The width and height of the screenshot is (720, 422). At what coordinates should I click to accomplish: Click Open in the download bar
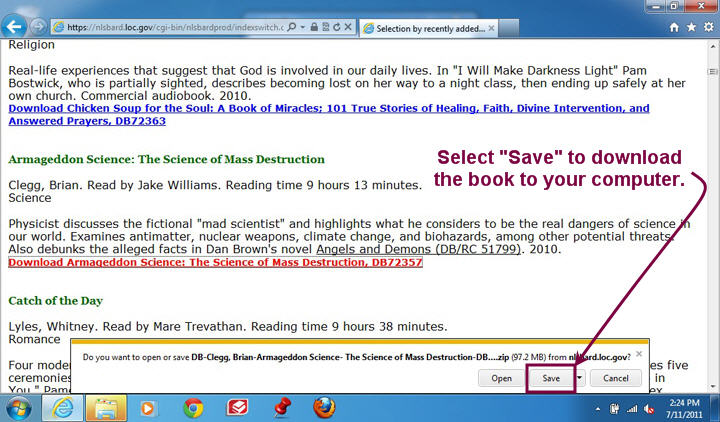coord(501,379)
